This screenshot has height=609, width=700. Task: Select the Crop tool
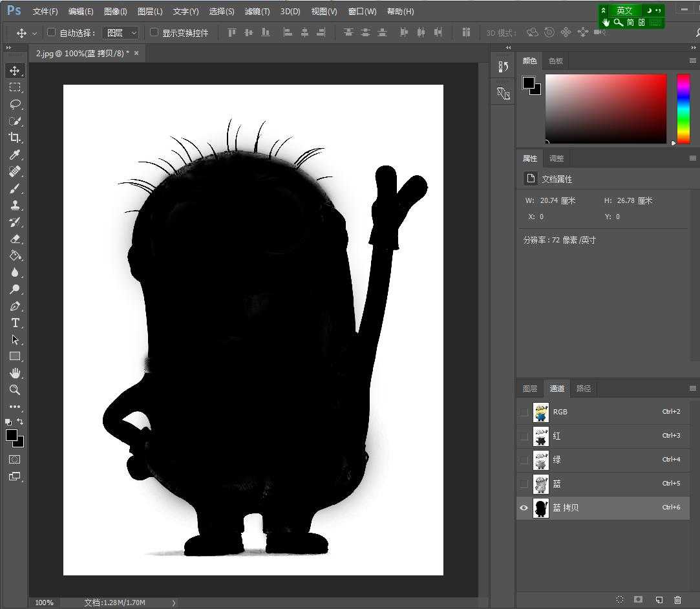coord(15,138)
